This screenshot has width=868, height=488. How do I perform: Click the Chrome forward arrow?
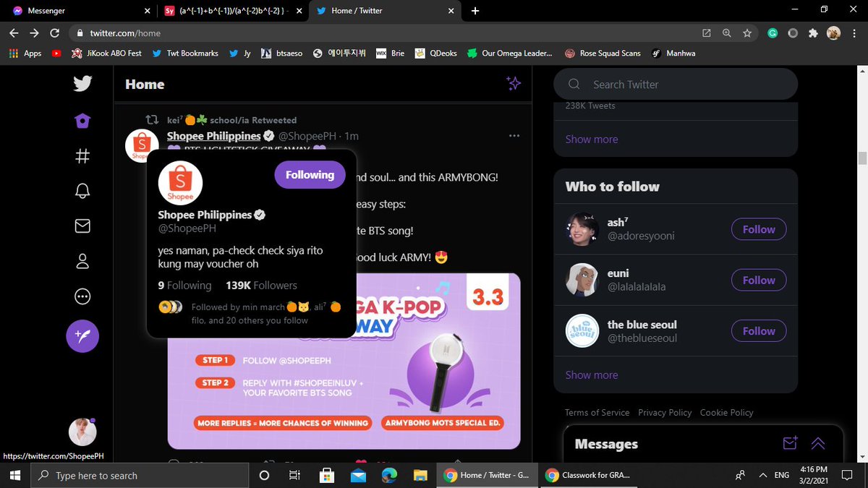pos(34,33)
